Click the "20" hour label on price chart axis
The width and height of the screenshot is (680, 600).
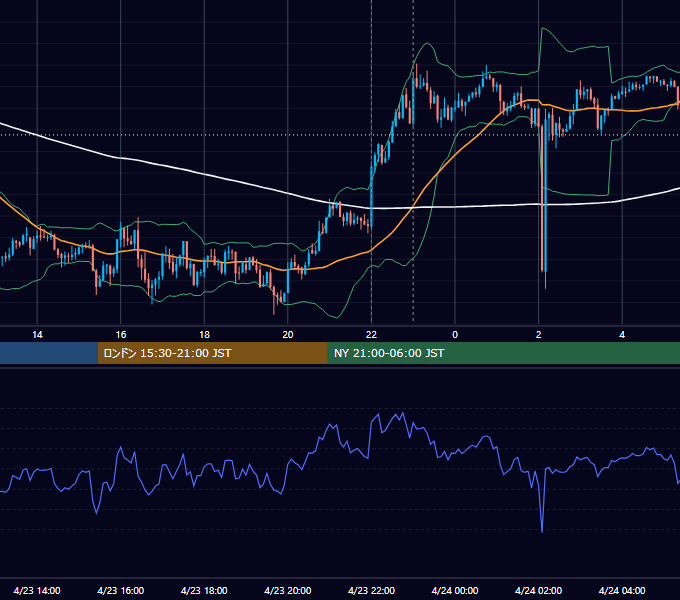click(x=288, y=335)
